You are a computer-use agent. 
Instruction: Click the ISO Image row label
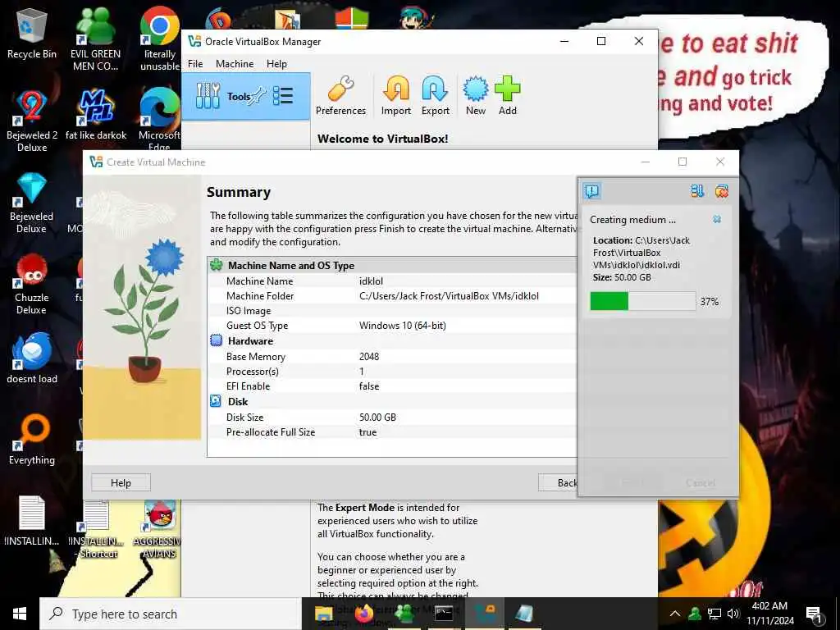249,311
